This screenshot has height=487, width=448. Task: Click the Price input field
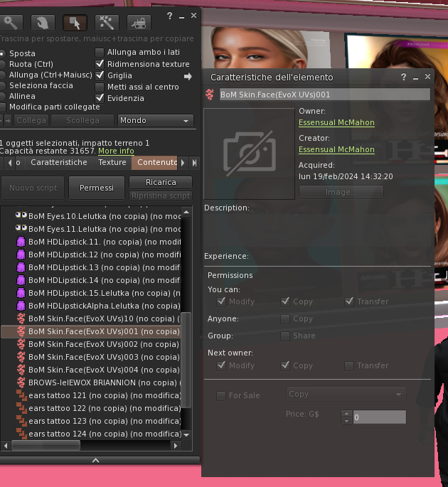pyautogui.click(x=379, y=417)
